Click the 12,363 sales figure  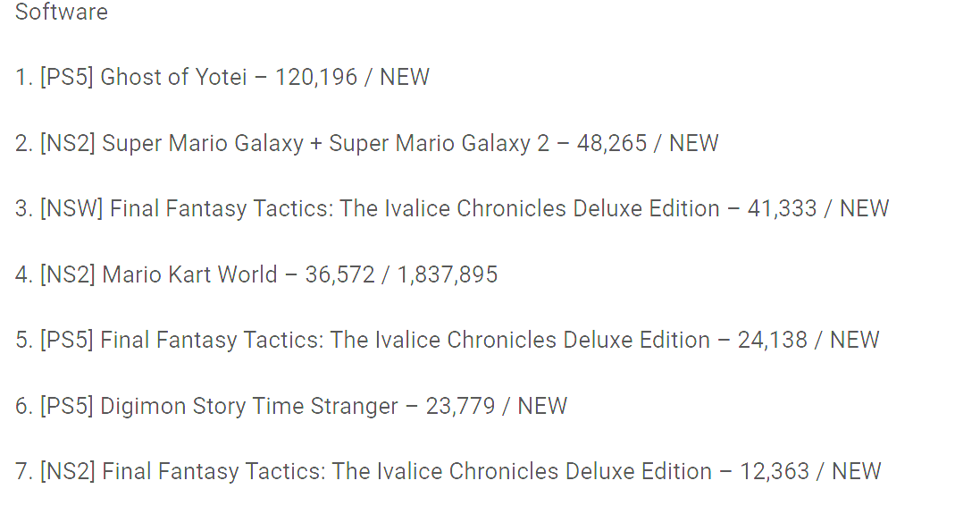pos(775,472)
